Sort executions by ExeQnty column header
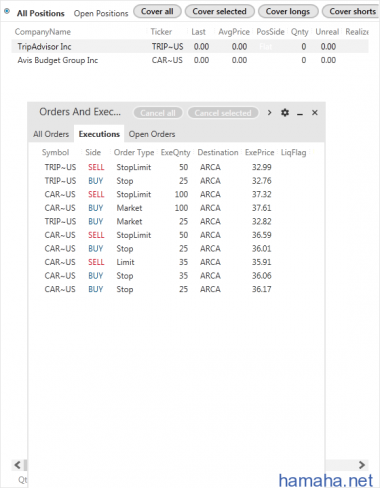Viewport: 380px width, 488px height. pyautogui.click(x=176, y=153)
